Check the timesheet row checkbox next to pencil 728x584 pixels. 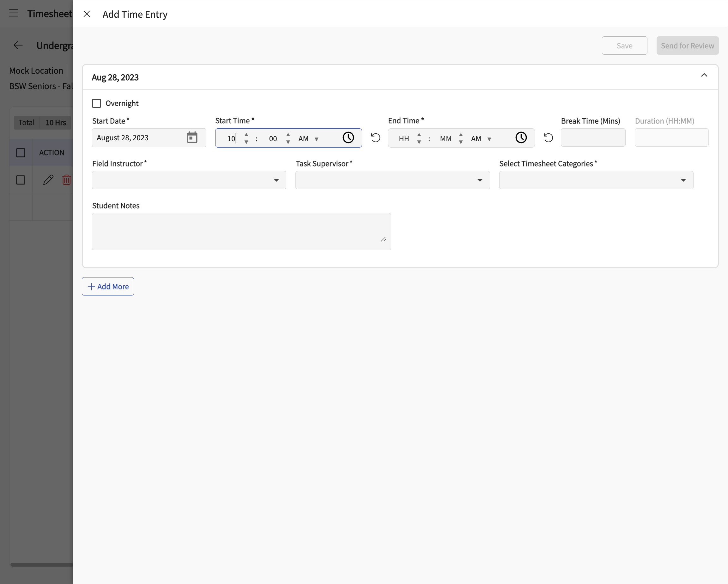pos(21,180)
